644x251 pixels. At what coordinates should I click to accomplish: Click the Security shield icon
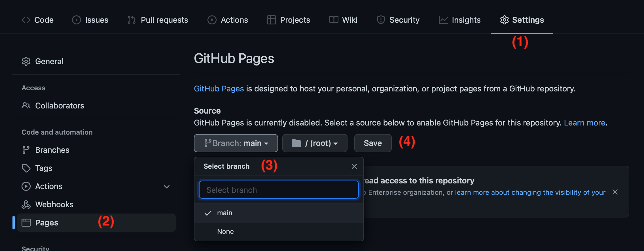click(381, 20)
